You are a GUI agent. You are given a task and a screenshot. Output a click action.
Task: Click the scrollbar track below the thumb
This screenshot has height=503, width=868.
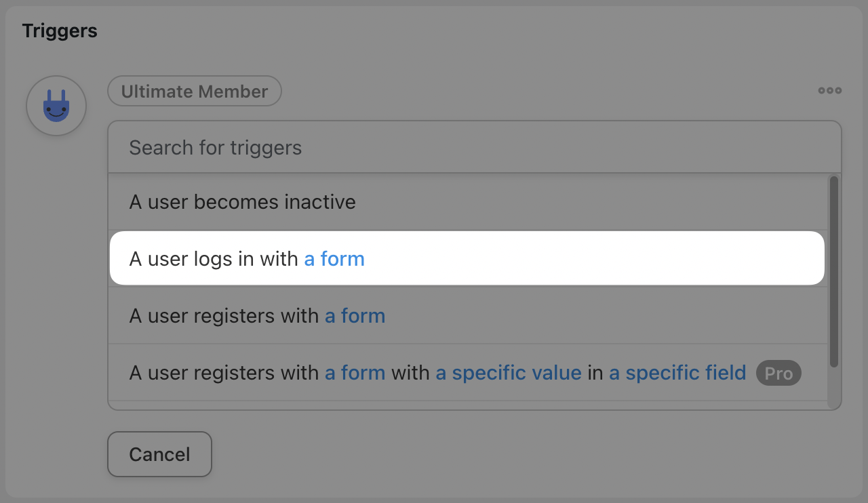click(x=834, y=388)
